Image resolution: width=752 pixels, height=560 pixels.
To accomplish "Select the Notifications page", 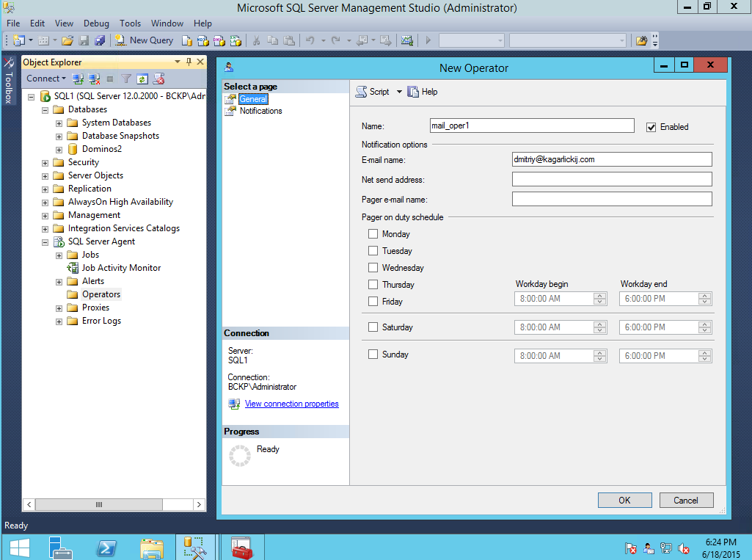I will coord(260,111).
